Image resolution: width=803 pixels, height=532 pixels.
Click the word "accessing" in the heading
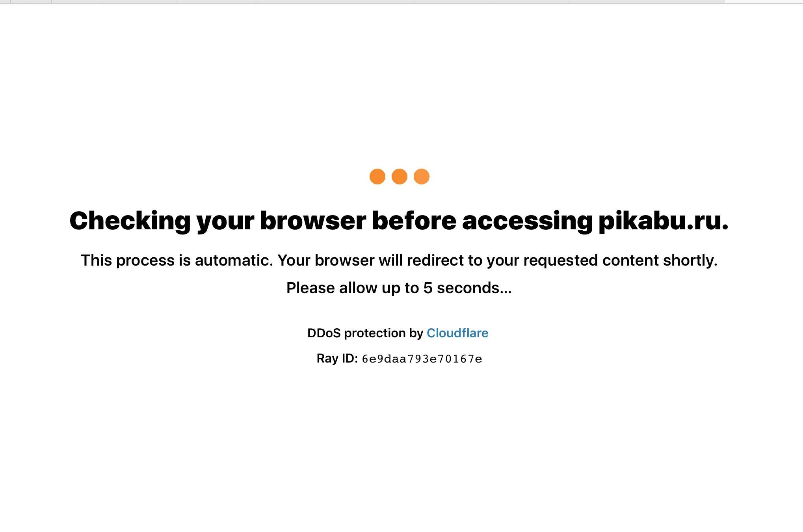[x=527, y=221]
